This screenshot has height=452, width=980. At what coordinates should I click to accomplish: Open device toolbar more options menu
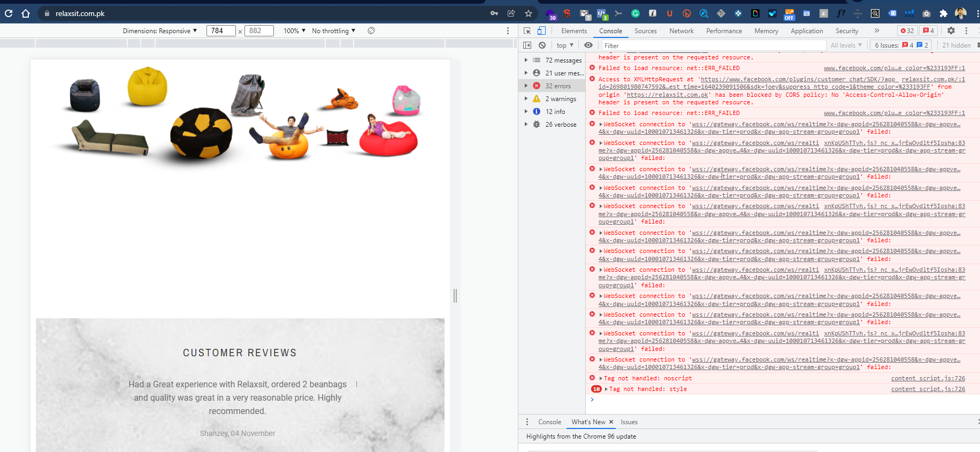[x=508, y=31]
